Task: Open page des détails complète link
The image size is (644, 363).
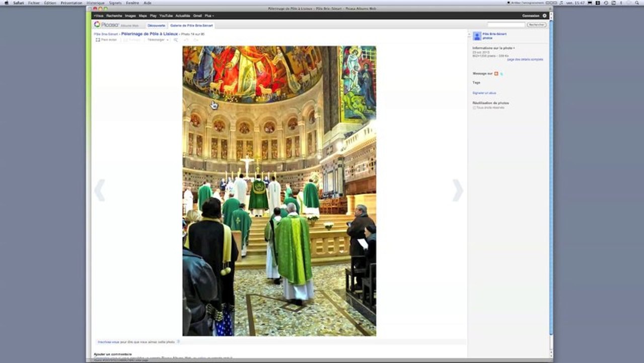Action: [x=525, y=59]
